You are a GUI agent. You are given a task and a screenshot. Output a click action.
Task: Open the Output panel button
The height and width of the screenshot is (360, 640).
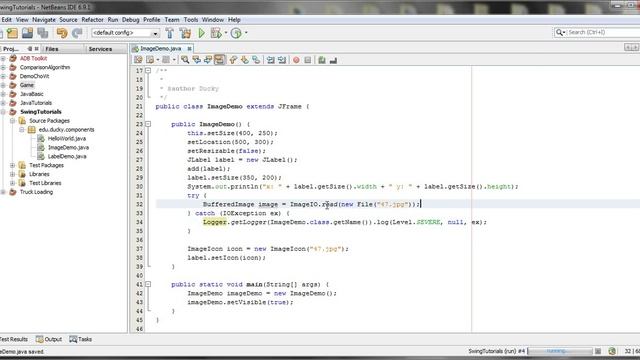[x=49, y=339]
